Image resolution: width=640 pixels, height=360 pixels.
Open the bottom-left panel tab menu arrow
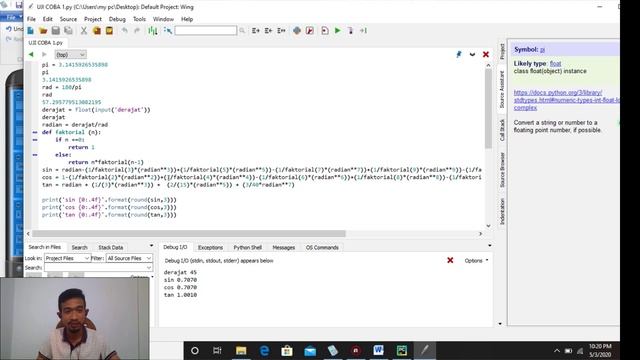[151, 246]
